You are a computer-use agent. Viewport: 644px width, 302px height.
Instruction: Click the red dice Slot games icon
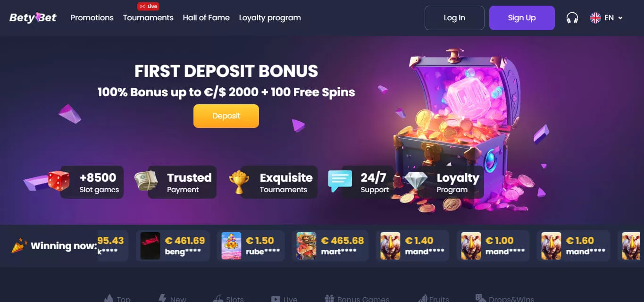(x=59, y=181)
